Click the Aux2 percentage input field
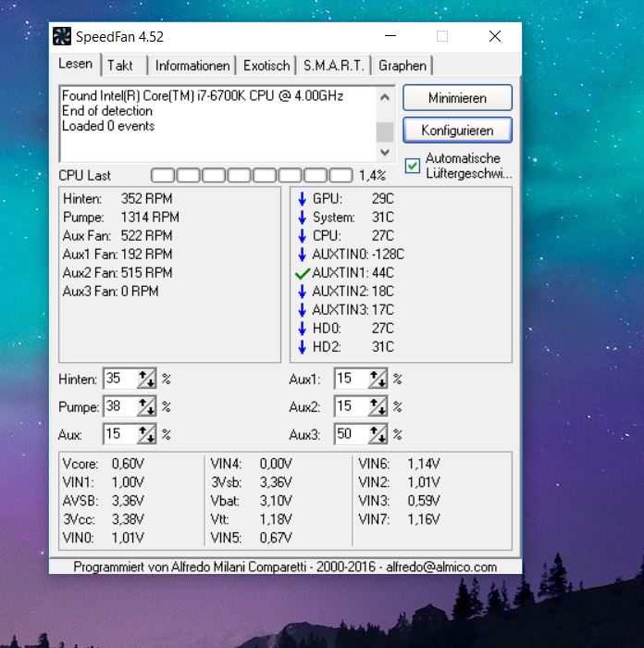 point(351,406)
